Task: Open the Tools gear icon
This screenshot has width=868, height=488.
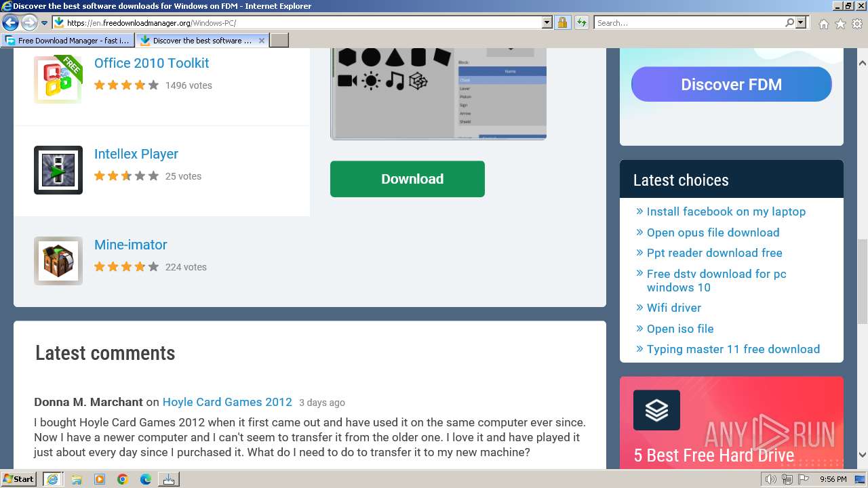Action: point(858,23)
